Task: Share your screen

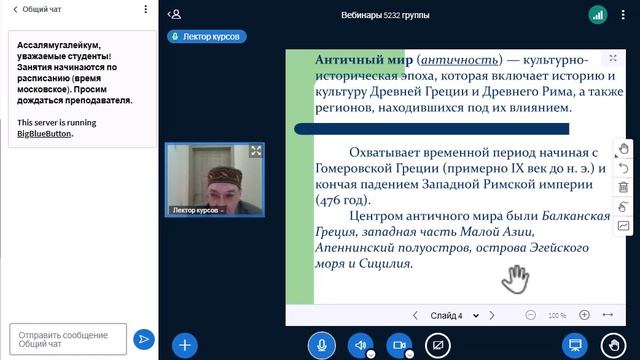Action: coord(438,345)
